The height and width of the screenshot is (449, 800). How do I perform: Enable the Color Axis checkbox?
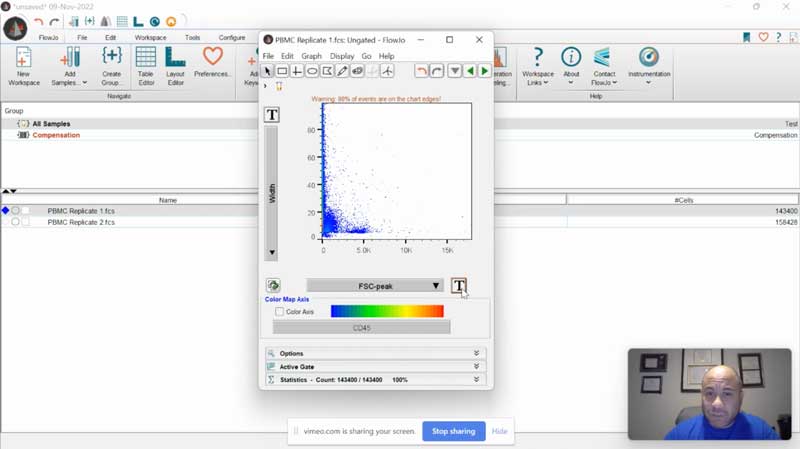pyautogui.click(x=279, y=311)
